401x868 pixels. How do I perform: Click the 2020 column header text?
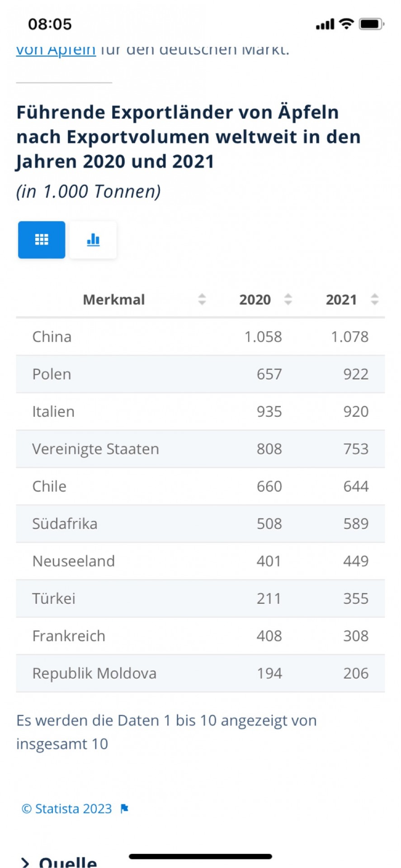[255, 299]
